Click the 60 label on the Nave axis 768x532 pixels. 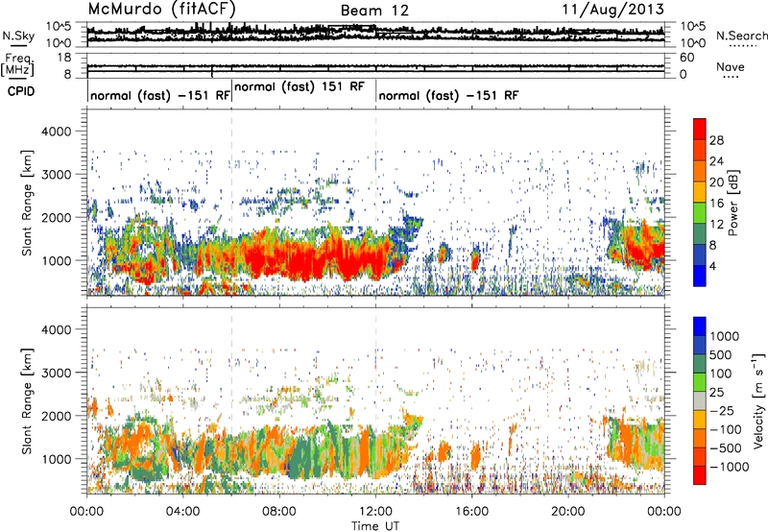click(686, 58)
